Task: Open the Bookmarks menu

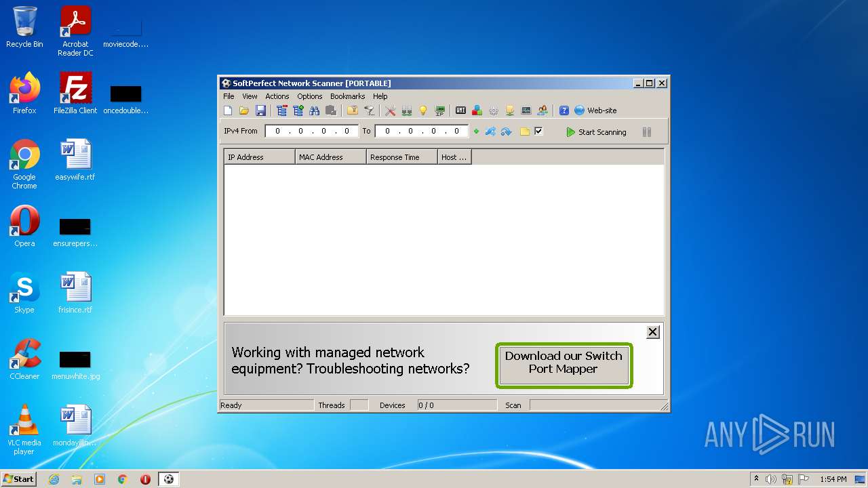Action: click(x=347, y=96)
